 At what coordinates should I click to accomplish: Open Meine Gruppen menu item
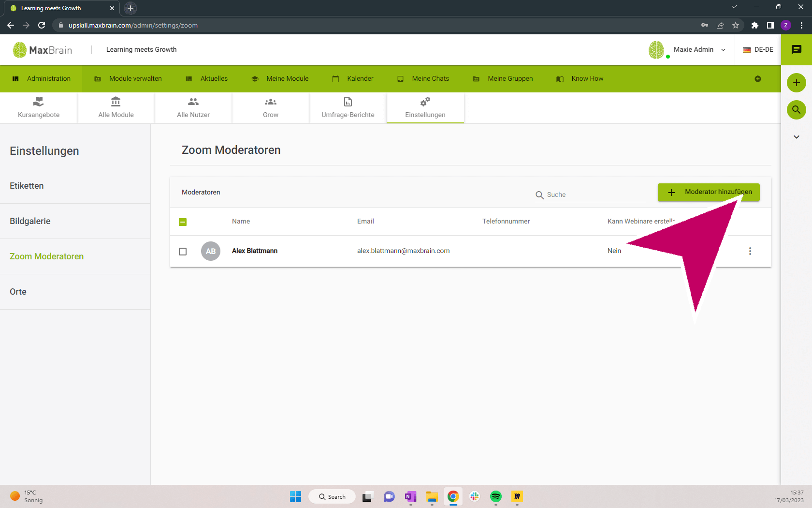[503, 78]
